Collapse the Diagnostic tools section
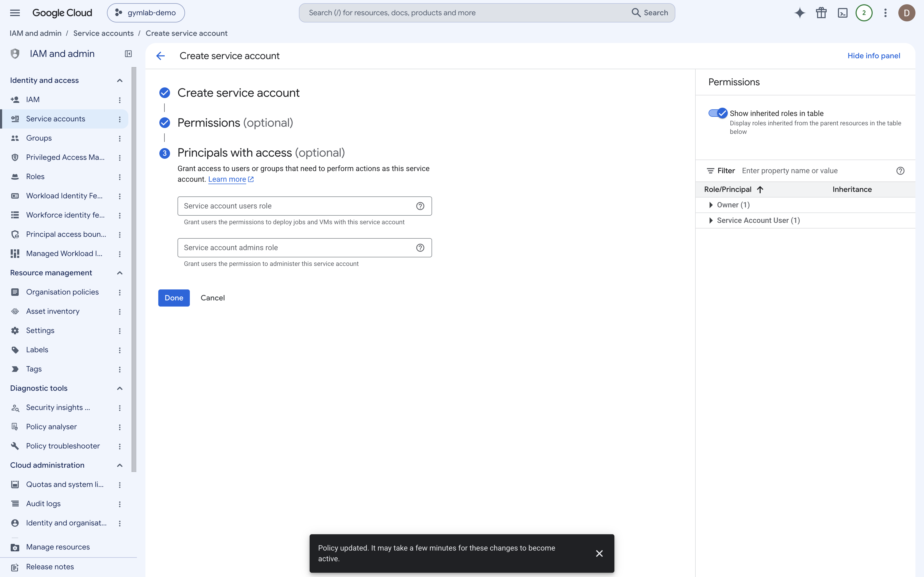This screenshot has height=577, width=924. coord(120,389)
